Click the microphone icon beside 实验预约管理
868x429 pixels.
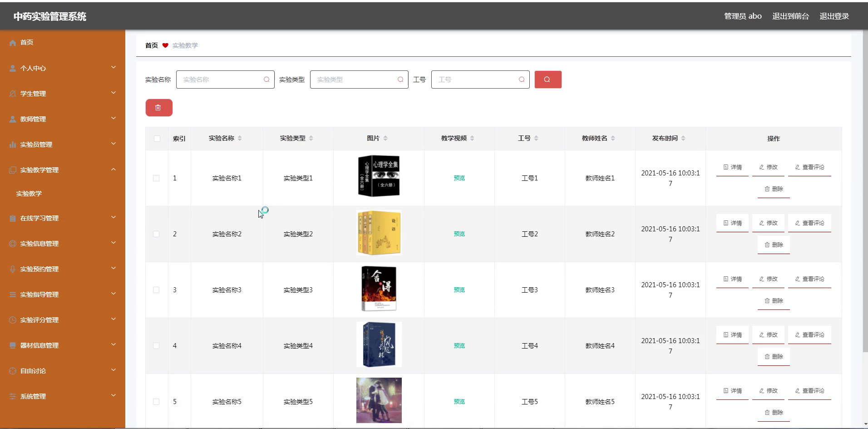click(x=13, y=269)
